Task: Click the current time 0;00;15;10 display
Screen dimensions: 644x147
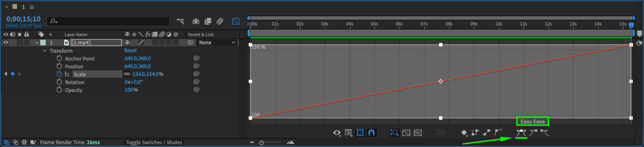Action: click(x=24, y=19)
